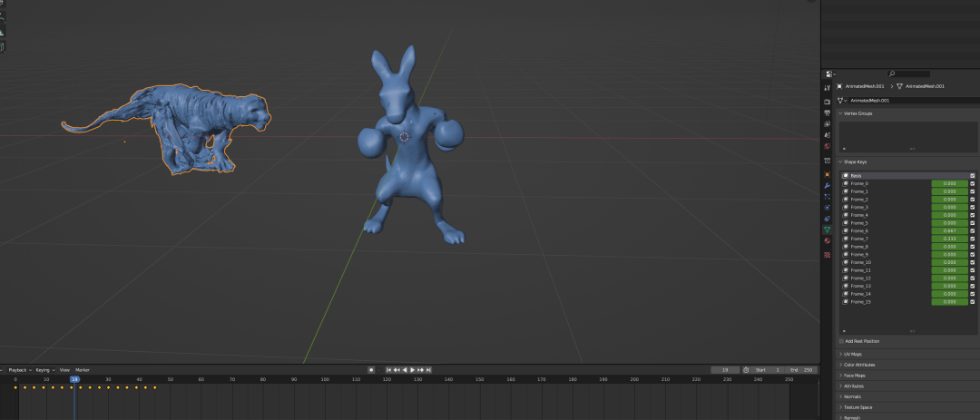The image size is (980, 420).
Task: Play the animation forward
Action: click(413, 370)
